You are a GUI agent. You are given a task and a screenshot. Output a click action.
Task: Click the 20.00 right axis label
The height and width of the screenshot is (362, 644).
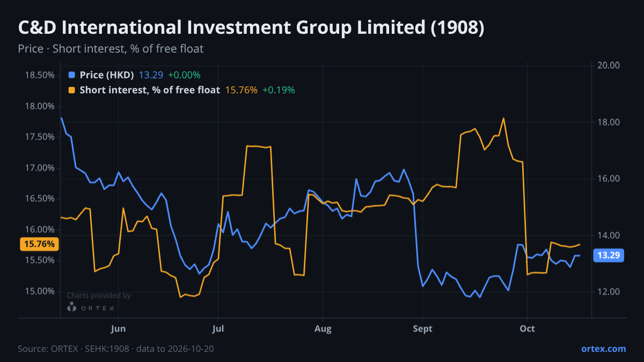tap(609, 65)
